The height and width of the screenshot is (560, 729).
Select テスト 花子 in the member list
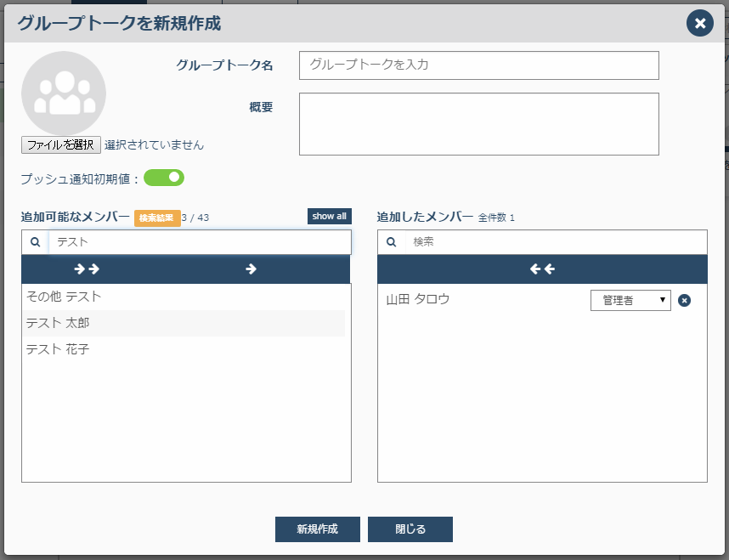tap(184, 349)
